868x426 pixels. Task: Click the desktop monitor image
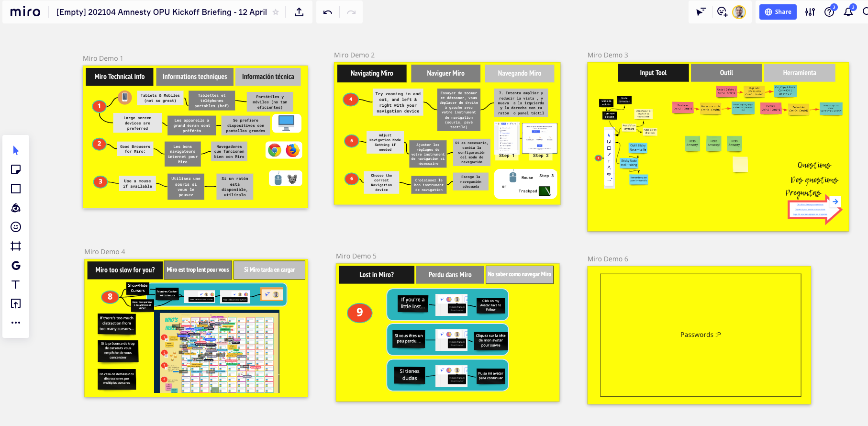(x=287, y=123)
